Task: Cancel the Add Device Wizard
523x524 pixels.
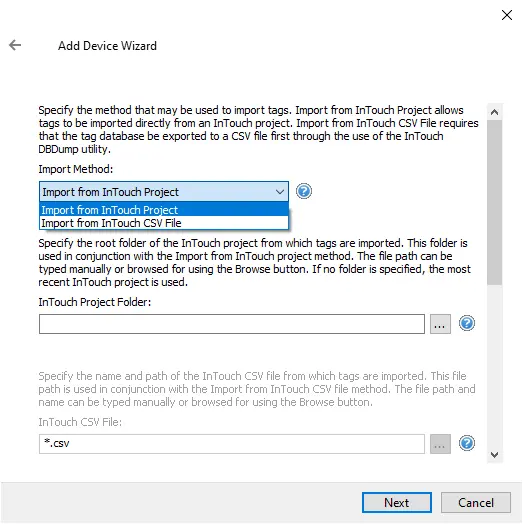Action: (476, 502)
